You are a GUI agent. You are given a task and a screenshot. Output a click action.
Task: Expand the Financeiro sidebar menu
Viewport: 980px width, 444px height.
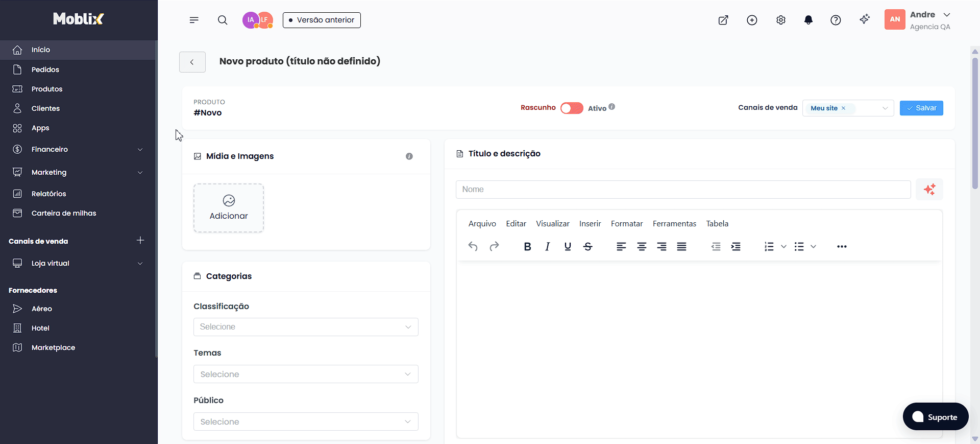(78, 149)
